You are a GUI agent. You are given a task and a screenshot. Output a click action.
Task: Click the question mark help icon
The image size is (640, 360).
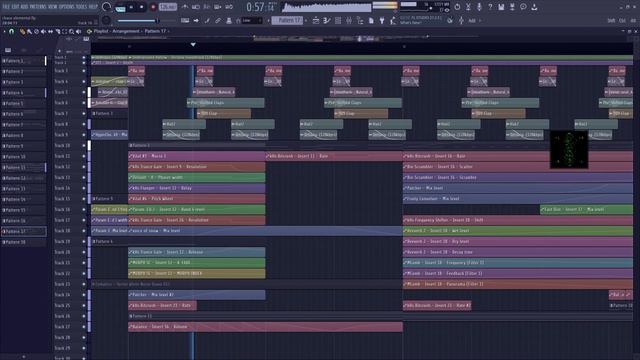490,7
